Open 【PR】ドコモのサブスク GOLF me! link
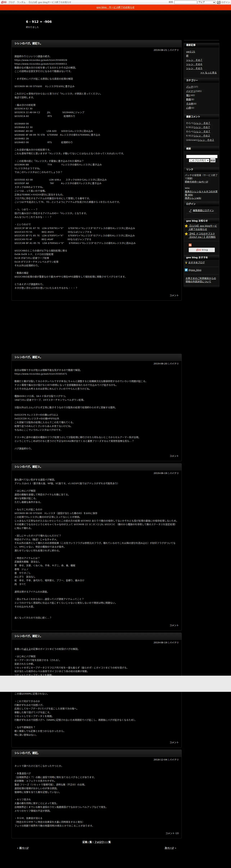Image resolution: width=231 pixels, height=868 pixels. pos(202,235)
